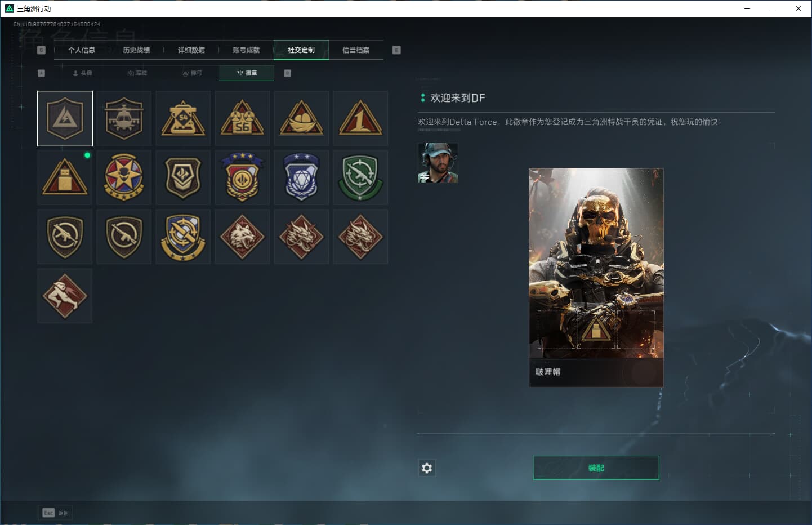The width and height of the screenshot is (812, 525).
Task: Choose the S4 triangle badge
Action: tap(183, 118)
